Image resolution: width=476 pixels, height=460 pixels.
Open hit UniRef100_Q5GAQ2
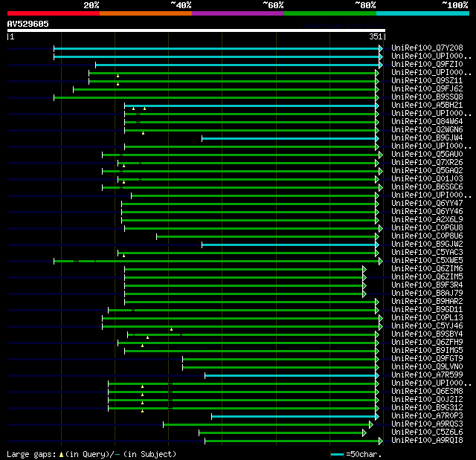pyautogui.click(x=427, y=171)
